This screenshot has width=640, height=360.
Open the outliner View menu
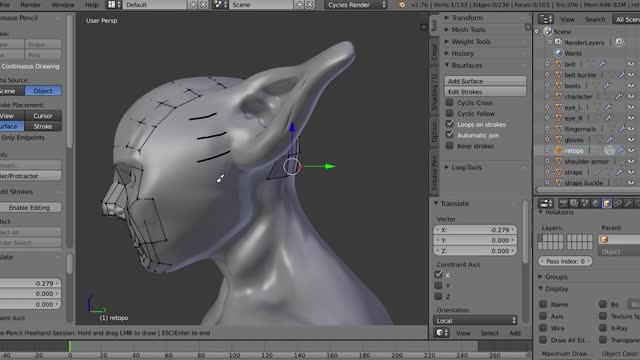(567, 19)
